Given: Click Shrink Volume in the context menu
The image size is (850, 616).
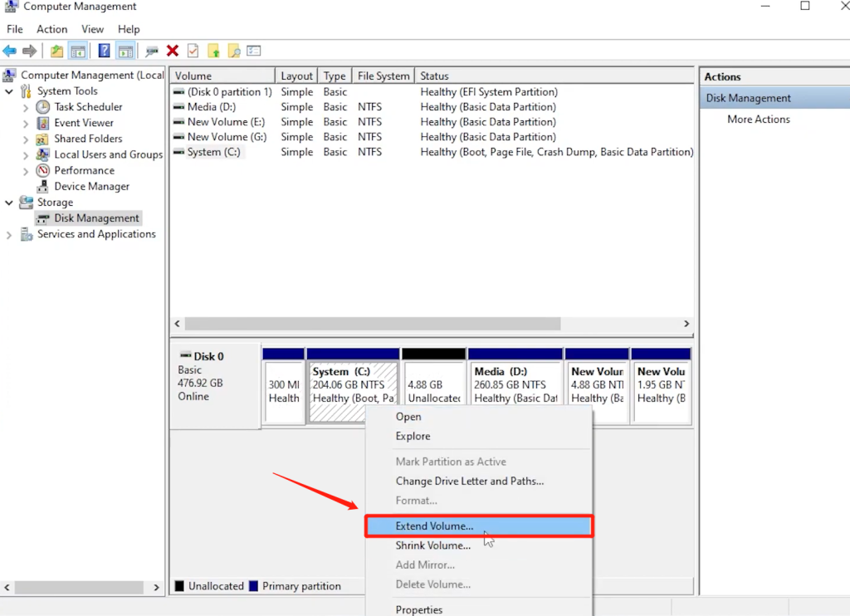Looking at the screenshot, I should 432,545.
